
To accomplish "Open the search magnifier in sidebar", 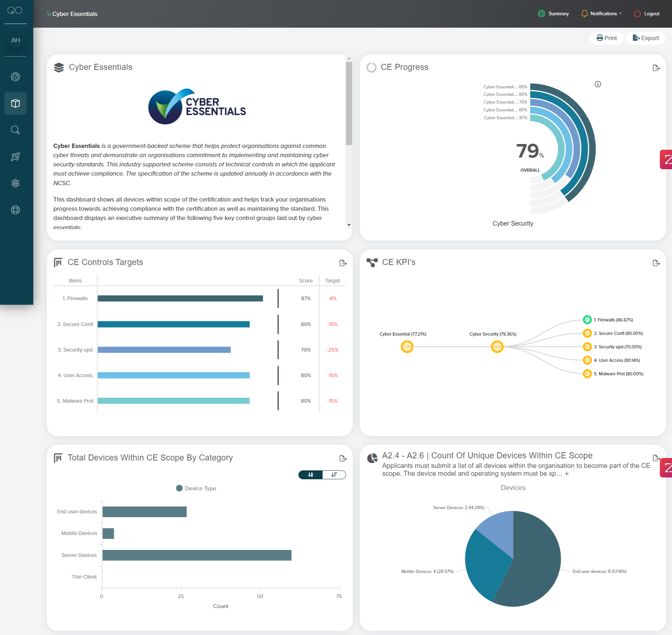I will click(15, 130).
